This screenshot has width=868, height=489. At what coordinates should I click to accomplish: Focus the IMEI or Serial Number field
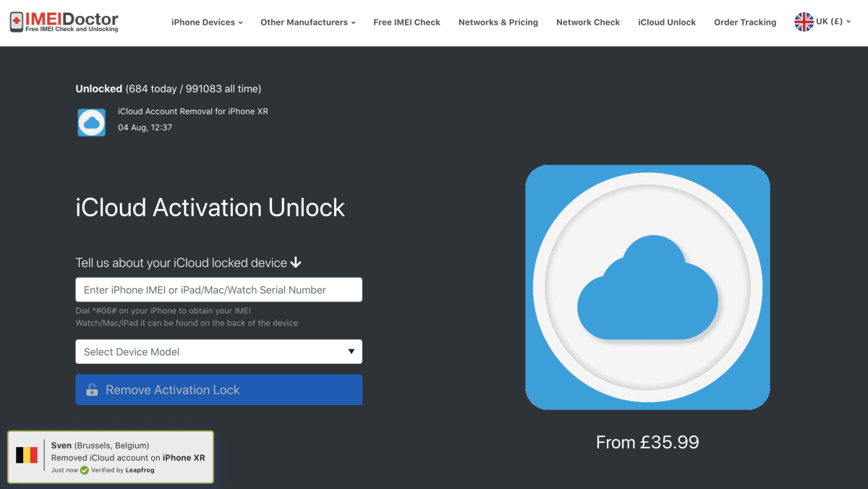point(218,290)
